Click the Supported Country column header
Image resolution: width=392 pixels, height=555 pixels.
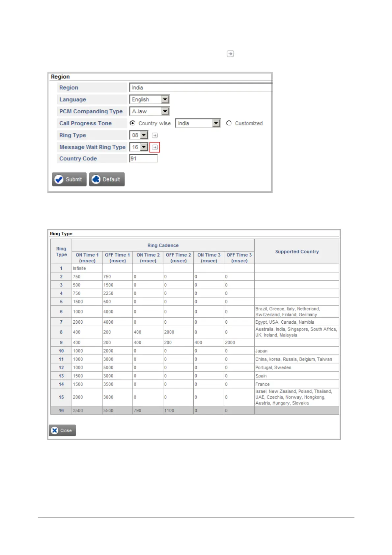[297, 251]
